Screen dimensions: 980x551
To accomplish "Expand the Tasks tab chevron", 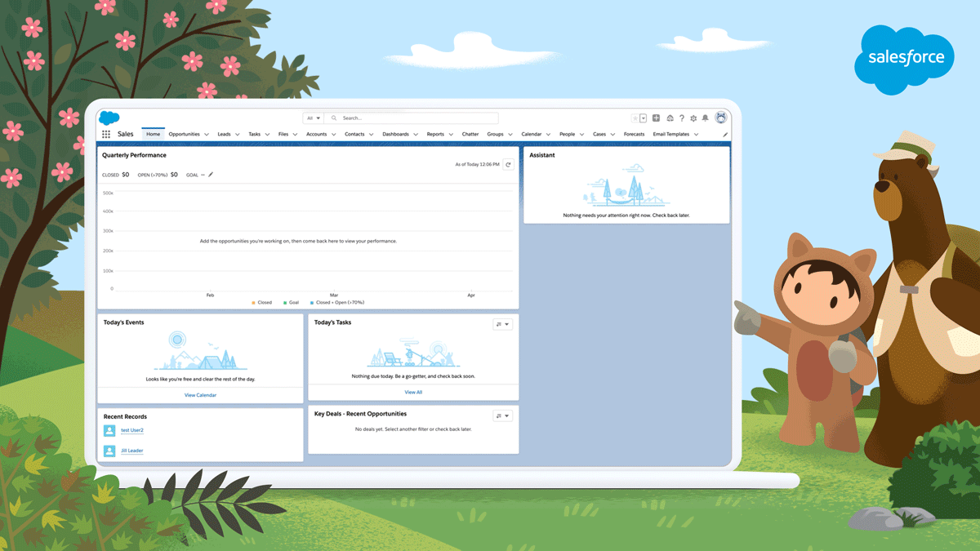I will click(x=268, y=135).
